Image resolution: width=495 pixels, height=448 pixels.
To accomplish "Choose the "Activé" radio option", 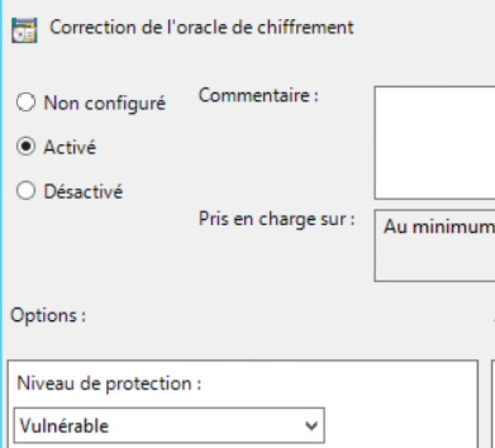I will click(26, 148).
